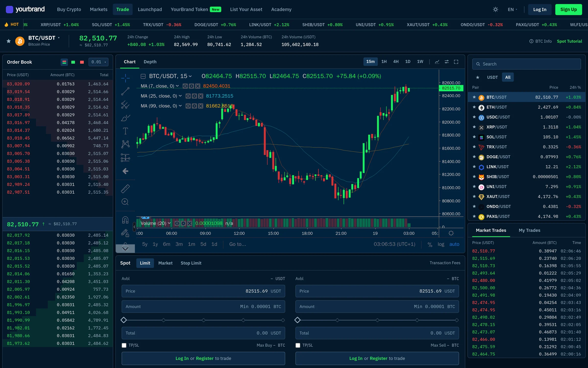Select the Market order tab
Screen dimensions: 588x368
[x=165, y=263]
